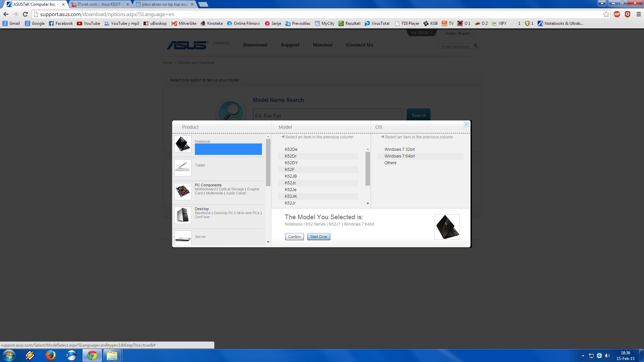Open the Adblock Plus extension icon
Image resolution: width=644 pixels, height=362 pixels.
point(617,14)
